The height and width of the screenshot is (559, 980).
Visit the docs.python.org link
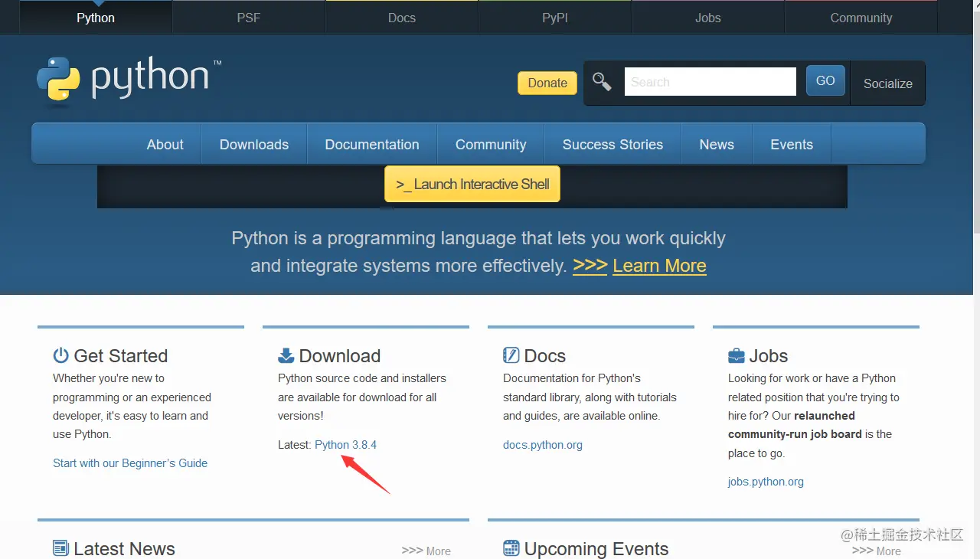click(x=543, y=445)
